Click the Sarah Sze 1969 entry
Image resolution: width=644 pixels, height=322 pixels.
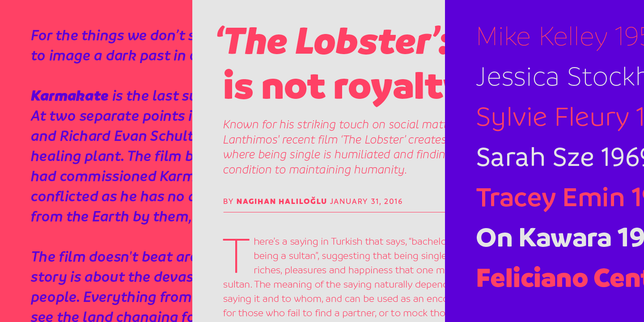559,157
